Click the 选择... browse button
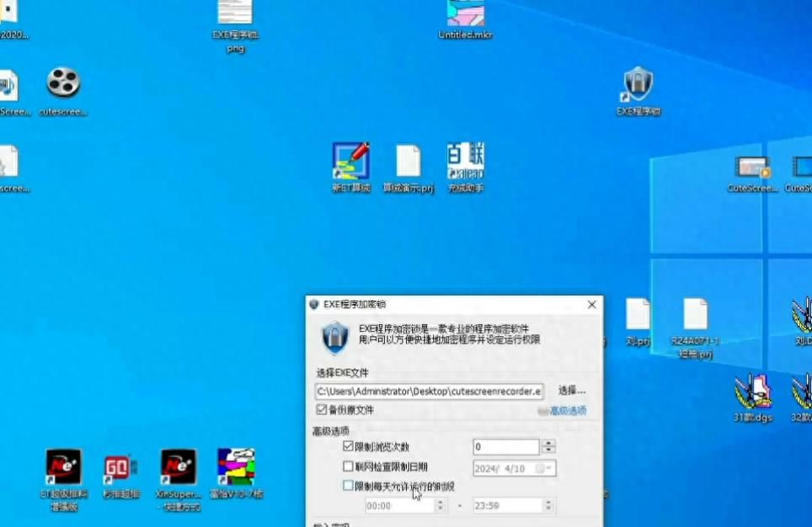812x527 pixels. click(x=572, y=391)
